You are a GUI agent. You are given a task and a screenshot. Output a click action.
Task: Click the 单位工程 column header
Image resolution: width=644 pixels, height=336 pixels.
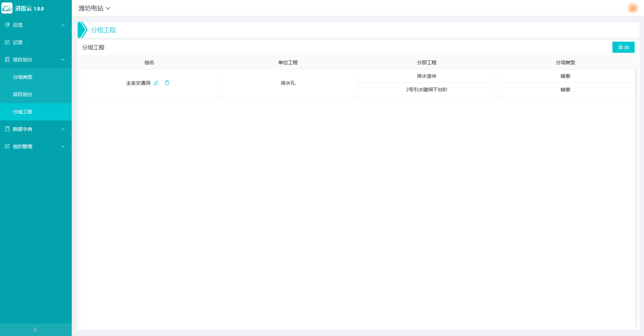tap(288, 62)
